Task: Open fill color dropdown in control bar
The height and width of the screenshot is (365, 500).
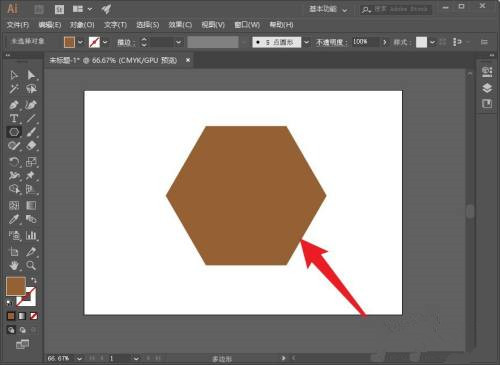Action: 80,42
